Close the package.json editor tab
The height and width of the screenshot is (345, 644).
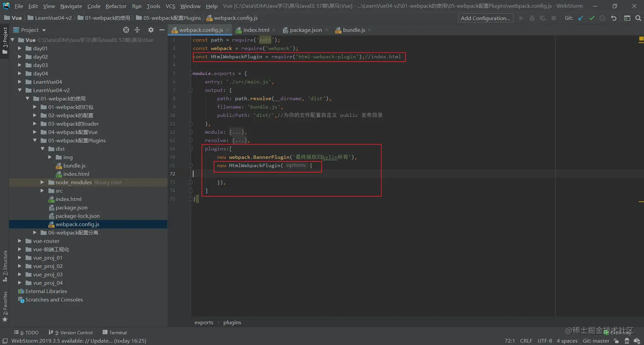coord(327,30)
